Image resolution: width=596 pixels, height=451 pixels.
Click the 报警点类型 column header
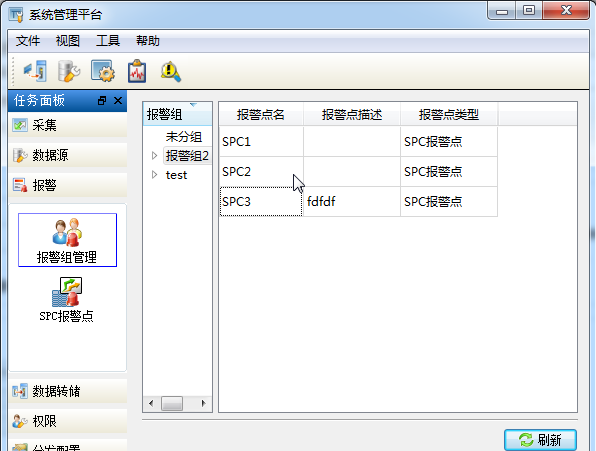click(449, 114)
